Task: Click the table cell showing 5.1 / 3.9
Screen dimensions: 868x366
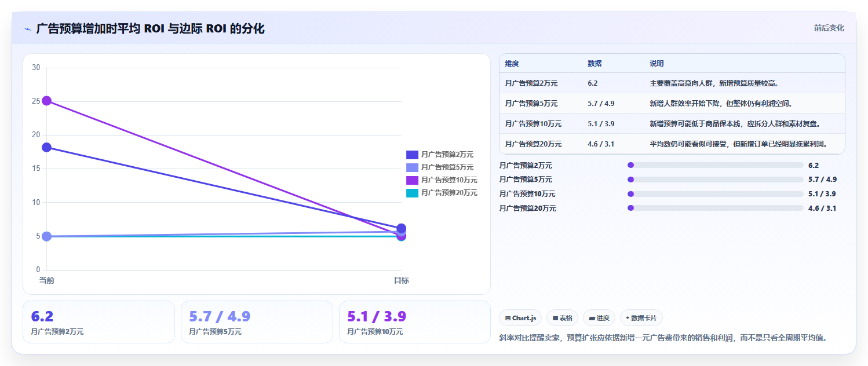Action: pos(601,124)
